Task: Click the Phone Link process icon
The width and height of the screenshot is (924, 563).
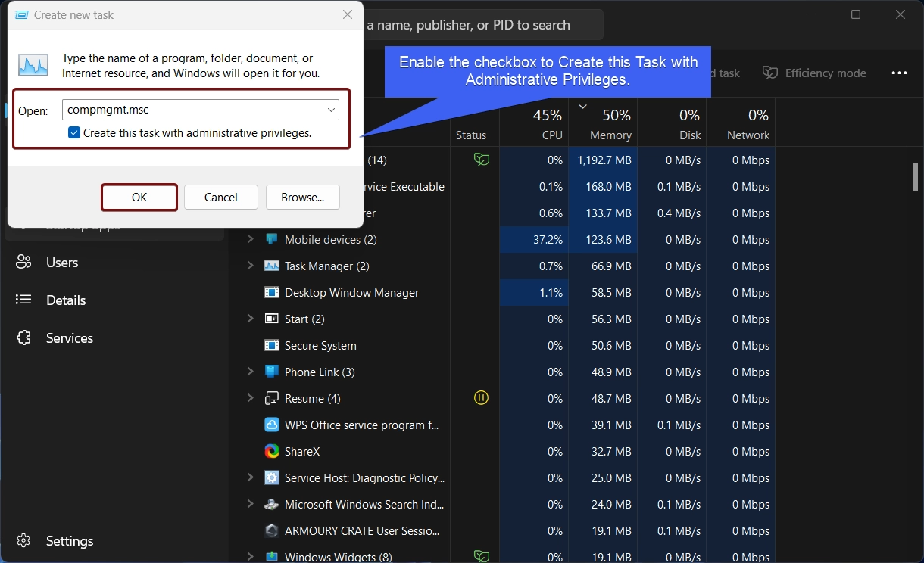Action: click(x=272, y=372)
